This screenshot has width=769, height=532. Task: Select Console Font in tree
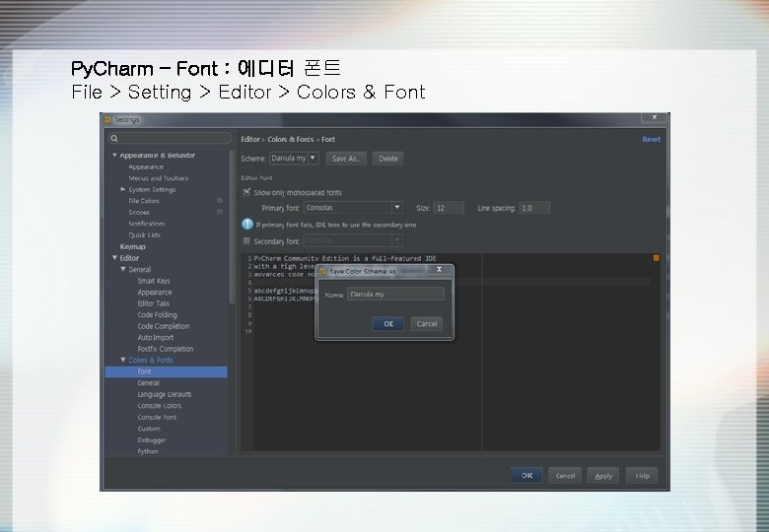tap(157, 417)
